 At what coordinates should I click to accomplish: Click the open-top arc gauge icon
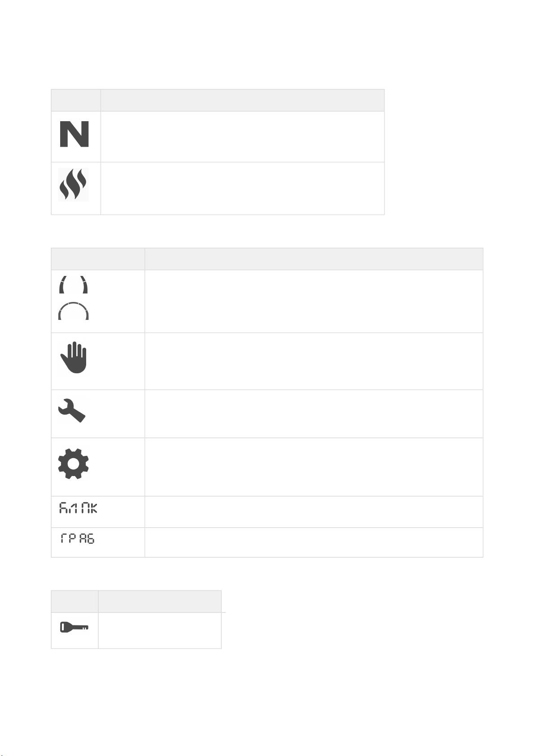click(x=73, y=285)
